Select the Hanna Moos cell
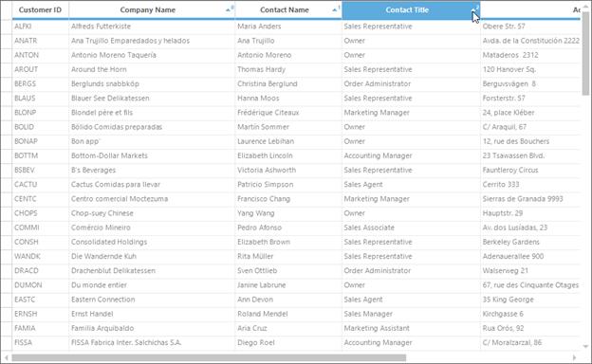Image resolution: width=592 pixels, height=364 pixels. click(288, 98)
